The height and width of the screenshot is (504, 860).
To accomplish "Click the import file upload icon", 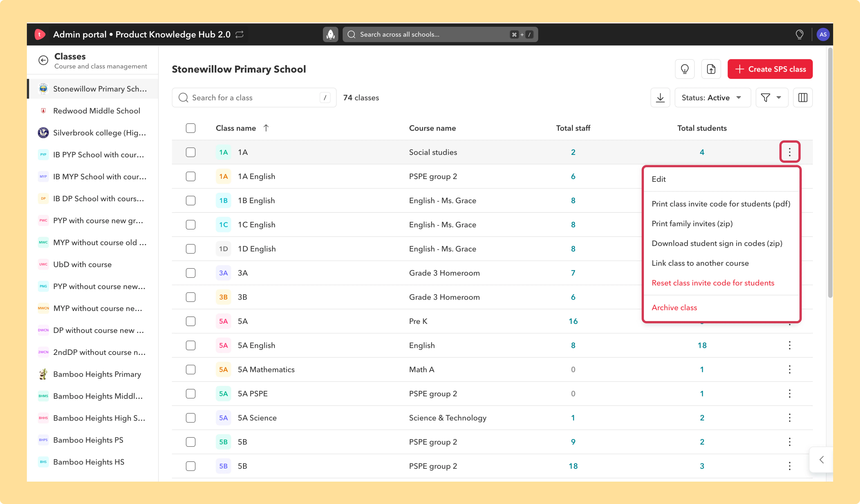I will tap(711, 69).
